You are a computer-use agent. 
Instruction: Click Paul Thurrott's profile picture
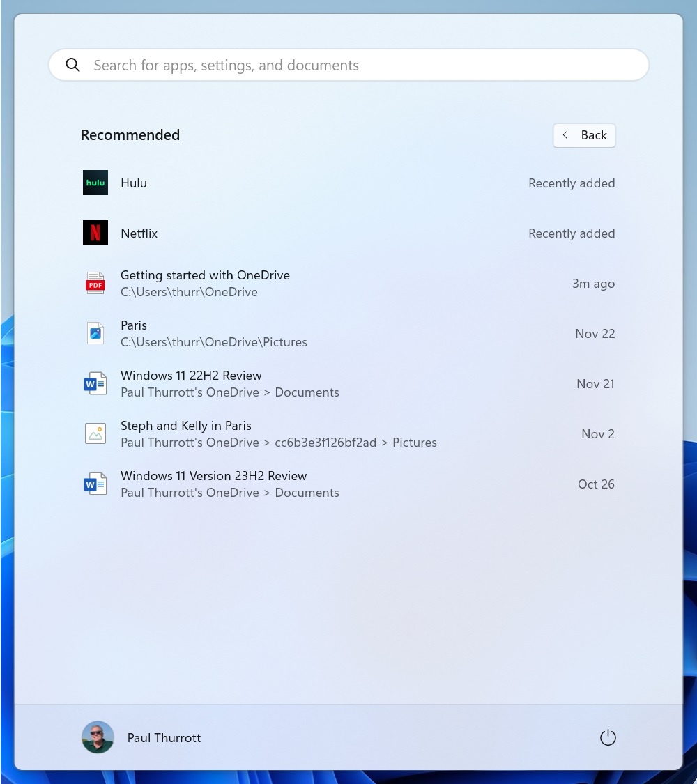pos(98,737)
